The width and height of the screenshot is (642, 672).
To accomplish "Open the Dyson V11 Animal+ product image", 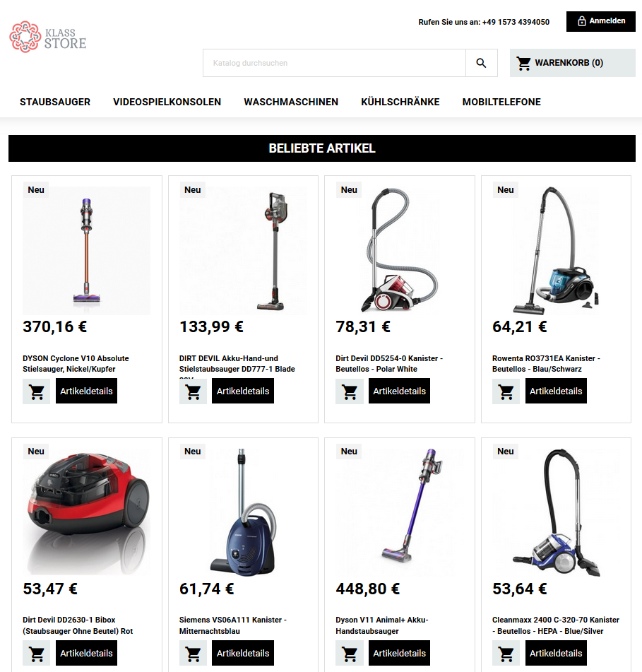I will click(x=400, y=512).
